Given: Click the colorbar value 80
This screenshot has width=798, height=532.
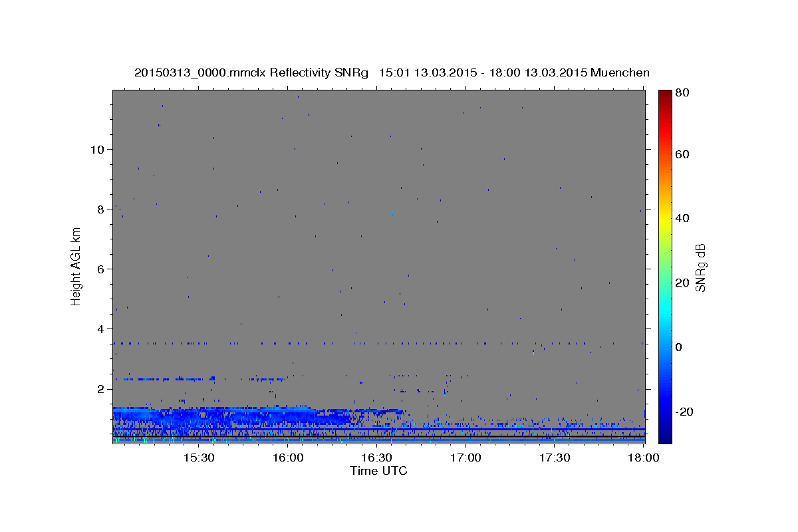Looking at the screenshot, I should pyautogui.click(x=682, y=93).
